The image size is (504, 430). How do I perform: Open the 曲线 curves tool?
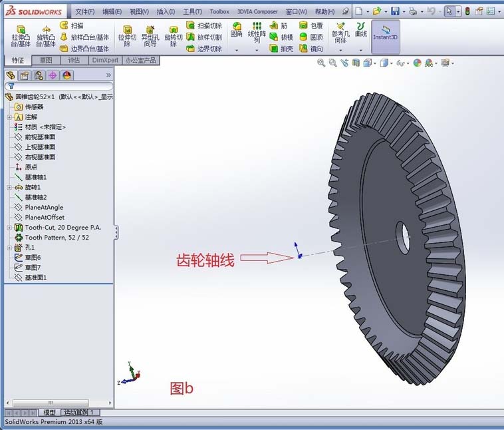(x=361, y=29)
